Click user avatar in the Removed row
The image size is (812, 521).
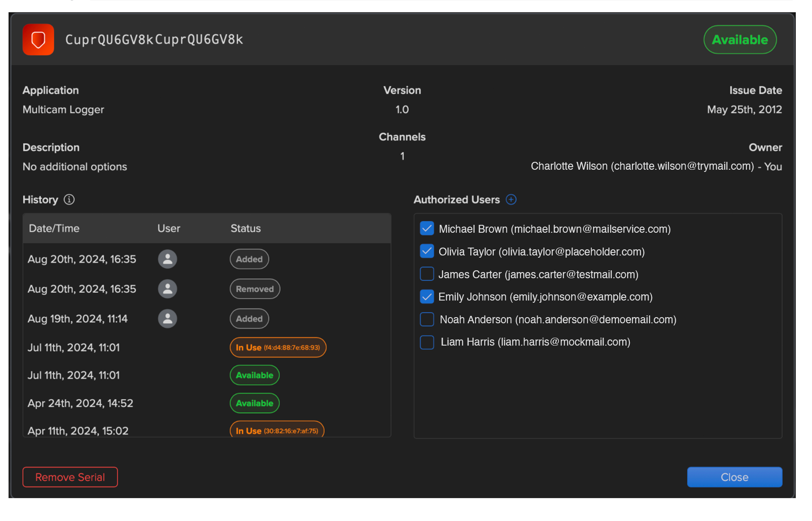click(167, 289)
